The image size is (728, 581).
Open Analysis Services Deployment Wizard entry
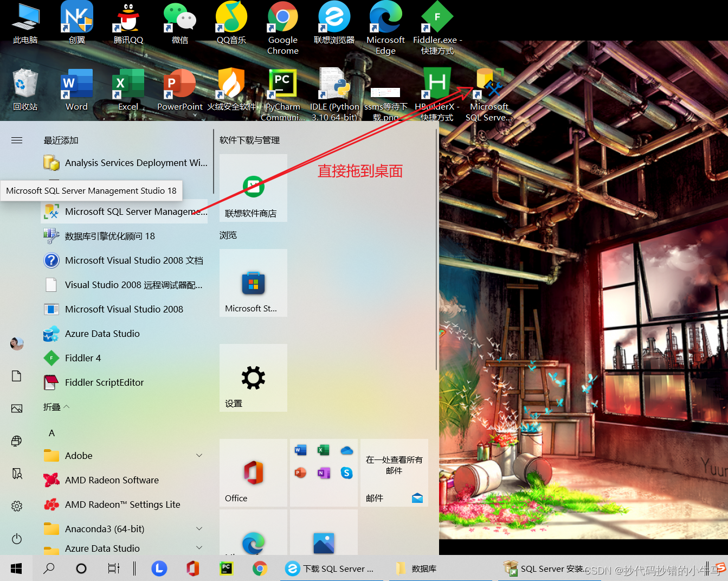click(125, 163)
